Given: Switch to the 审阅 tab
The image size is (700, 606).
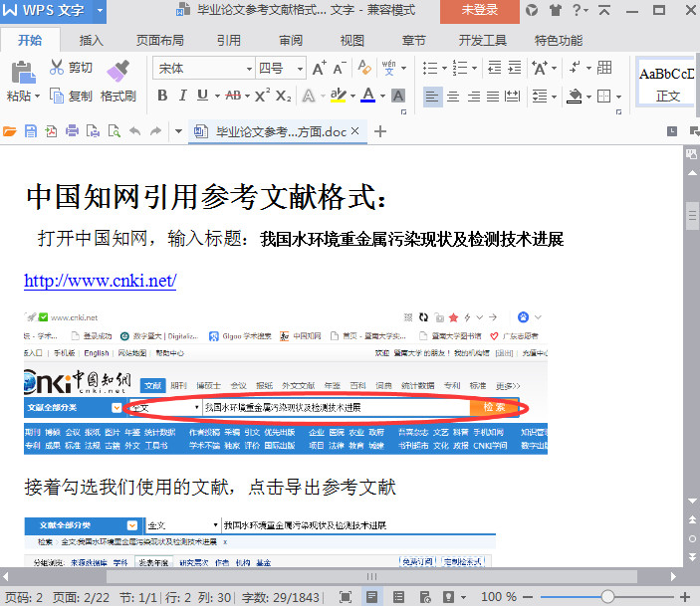Looking at the screenshot, I should point(291,41).
